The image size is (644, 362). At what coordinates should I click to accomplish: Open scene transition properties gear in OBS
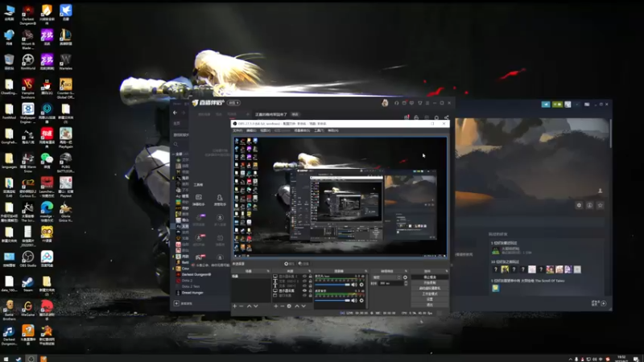(405, 277)
